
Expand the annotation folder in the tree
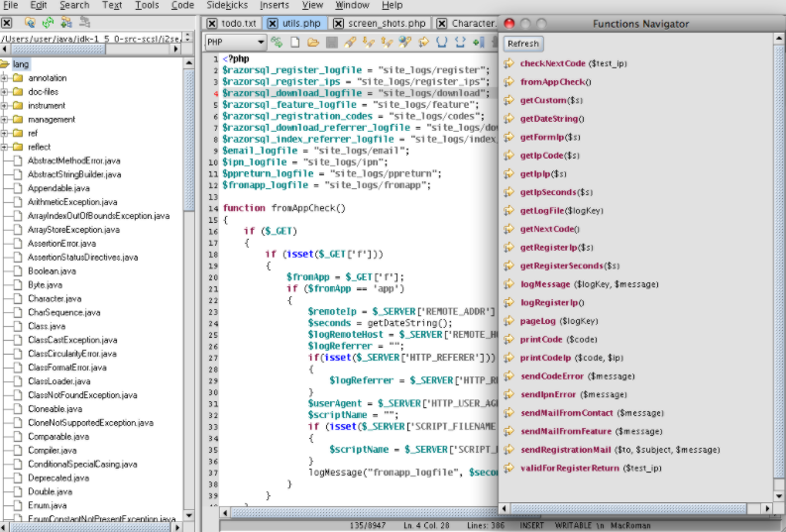[6, 77]
